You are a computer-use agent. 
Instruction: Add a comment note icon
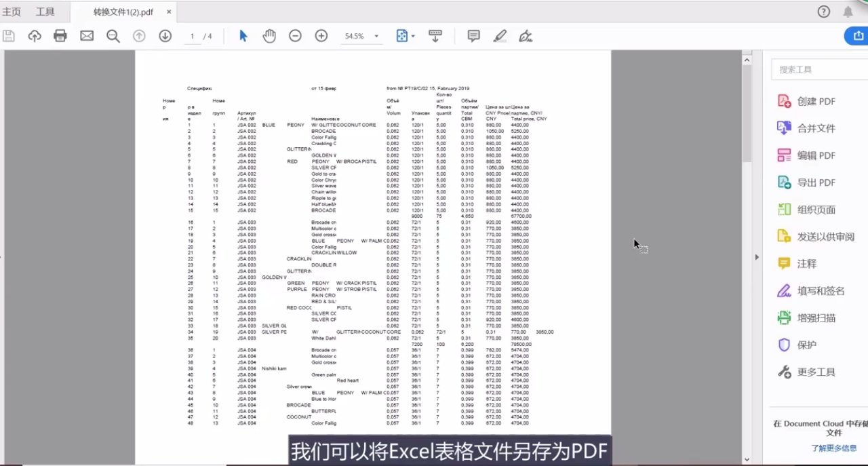click(474, 36)
